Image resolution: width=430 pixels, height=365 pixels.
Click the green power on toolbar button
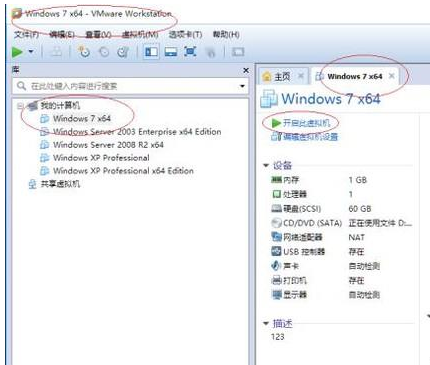click(x=17, y=52)
